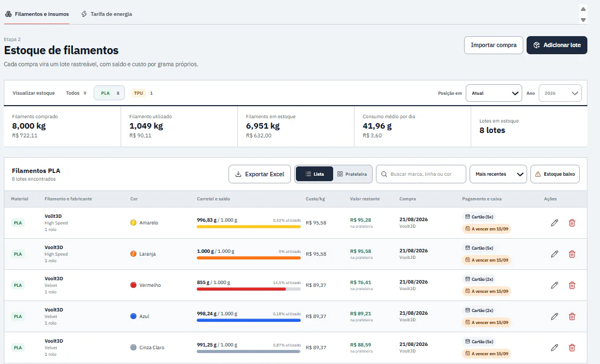
Task: Filter stock by PLA material
Action: click(x=110, y=93)
